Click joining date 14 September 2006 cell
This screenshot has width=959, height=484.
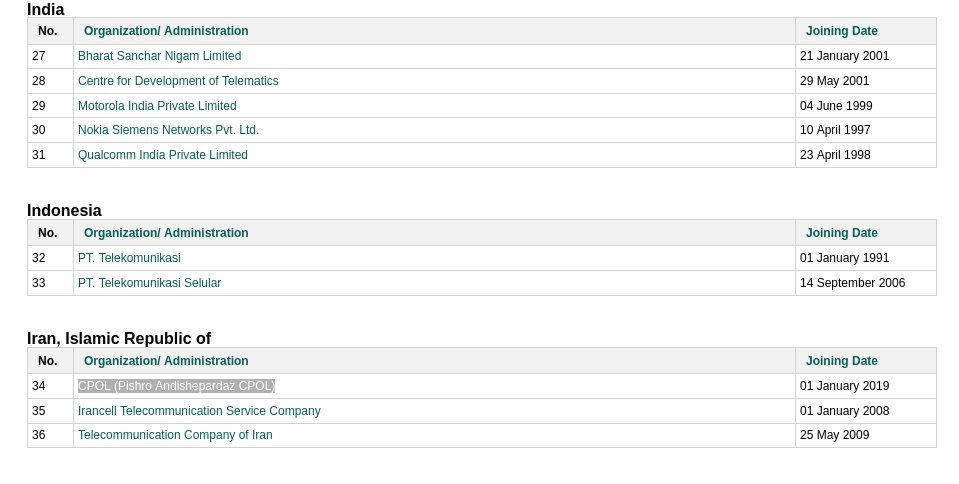[866, 283]
